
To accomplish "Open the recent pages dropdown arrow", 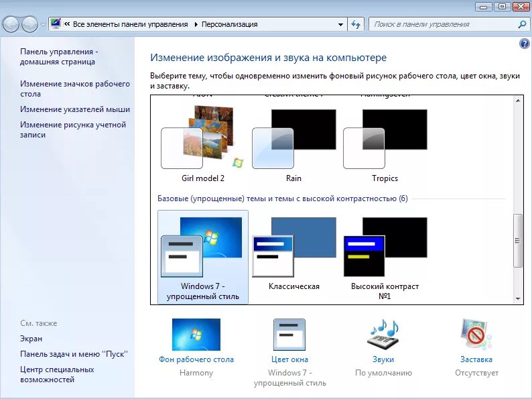I will (43, 24).
